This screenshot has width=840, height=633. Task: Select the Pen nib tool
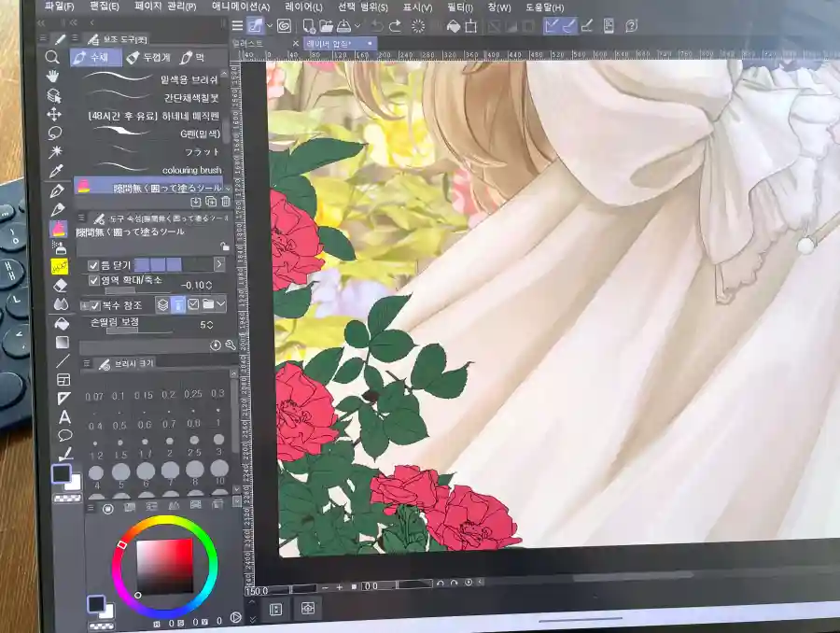[57, 190]
